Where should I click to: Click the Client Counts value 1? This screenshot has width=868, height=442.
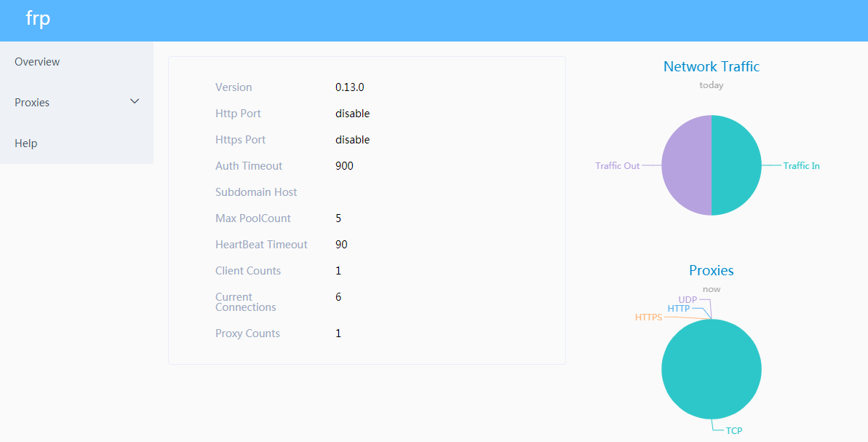[x=338, y=271]
